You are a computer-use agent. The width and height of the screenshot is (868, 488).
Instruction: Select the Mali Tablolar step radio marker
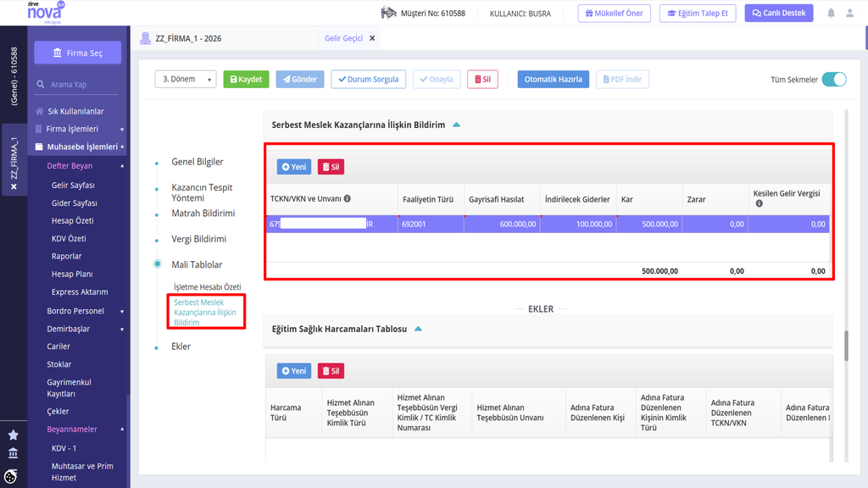(x=158, y=264)
